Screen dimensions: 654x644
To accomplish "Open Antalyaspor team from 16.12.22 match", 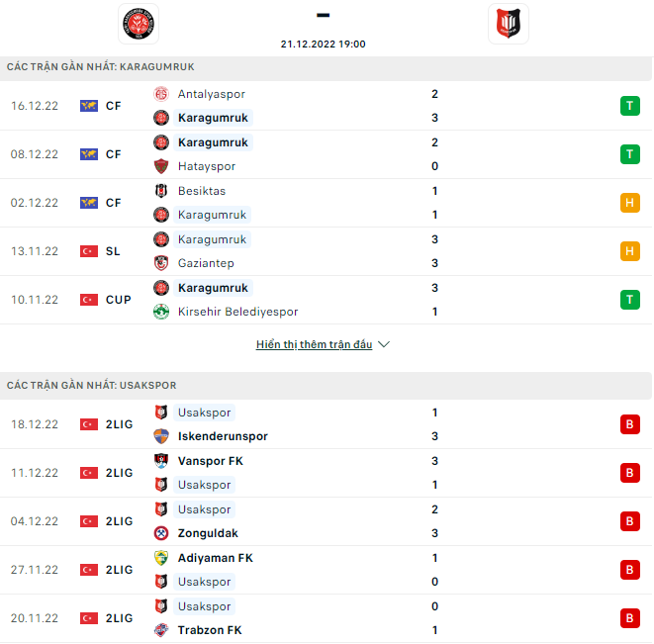I will click(211, 94).
